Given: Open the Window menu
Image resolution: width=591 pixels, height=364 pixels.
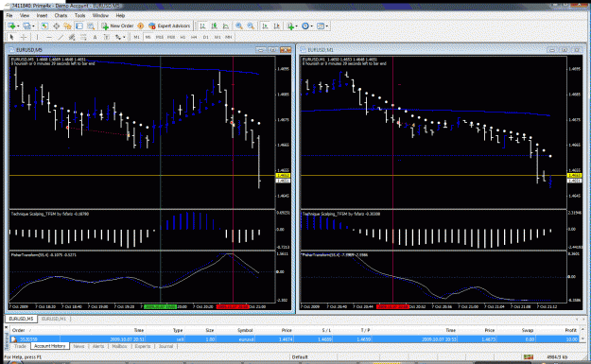Looking at the screenshot, I should click(100, 15).
